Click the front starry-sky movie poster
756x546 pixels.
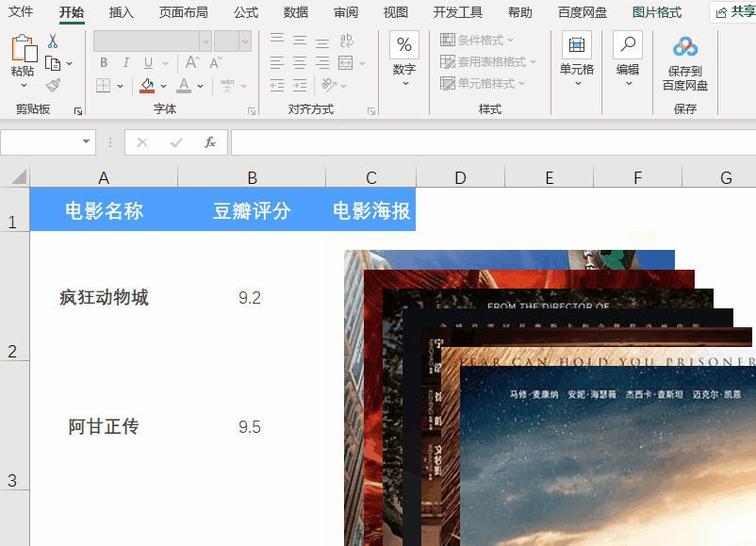[x=607, y=455]
